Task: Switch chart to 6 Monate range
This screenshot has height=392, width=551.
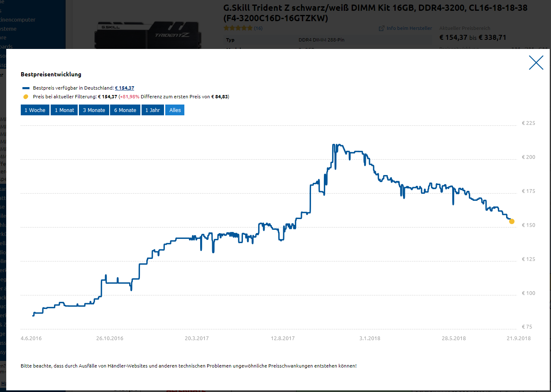Action: 125,110
